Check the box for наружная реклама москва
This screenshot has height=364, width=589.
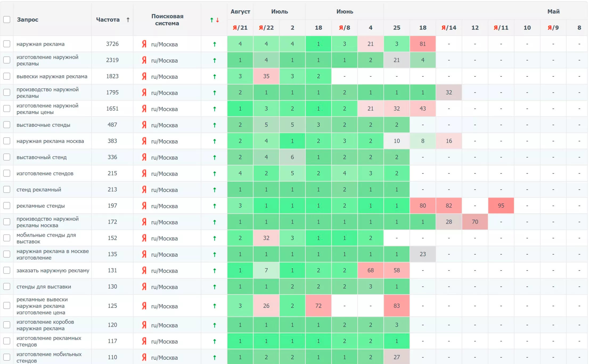point(7,141)
